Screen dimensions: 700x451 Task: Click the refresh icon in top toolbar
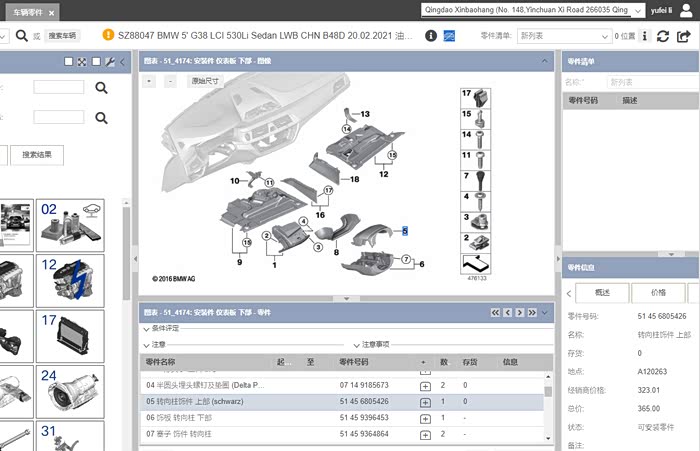click(x=663, y=36)
